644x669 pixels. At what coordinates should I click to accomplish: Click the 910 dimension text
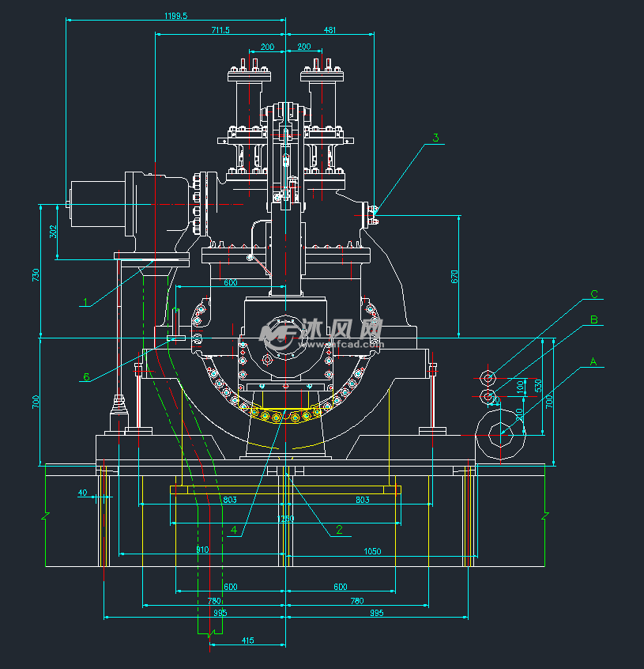(x=201, y=550)
